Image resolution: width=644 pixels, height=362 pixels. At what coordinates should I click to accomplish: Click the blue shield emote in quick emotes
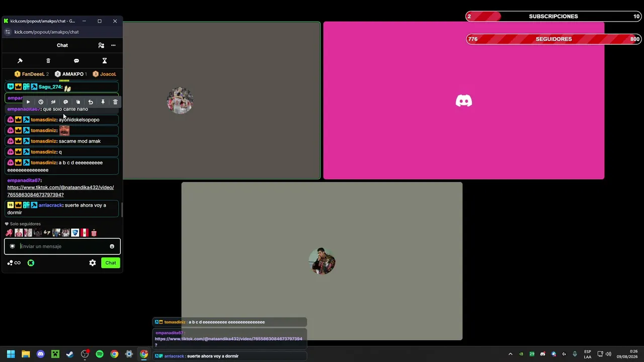click(75, 233)
